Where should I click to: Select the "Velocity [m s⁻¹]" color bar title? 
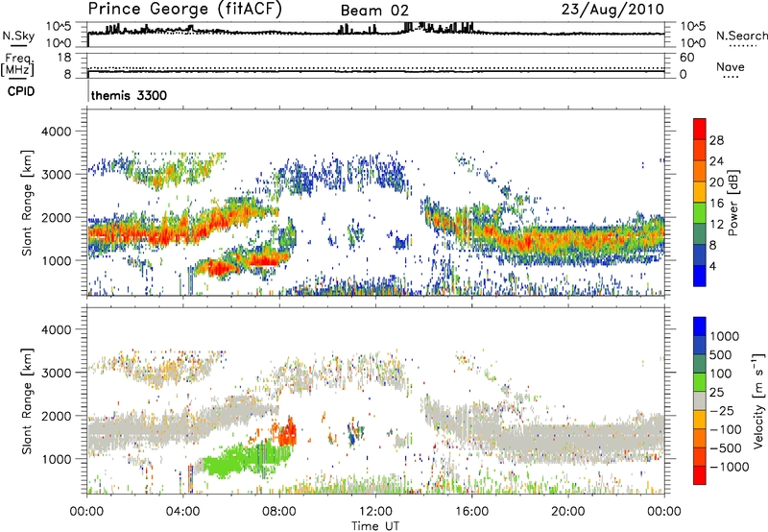pos(758,400)
